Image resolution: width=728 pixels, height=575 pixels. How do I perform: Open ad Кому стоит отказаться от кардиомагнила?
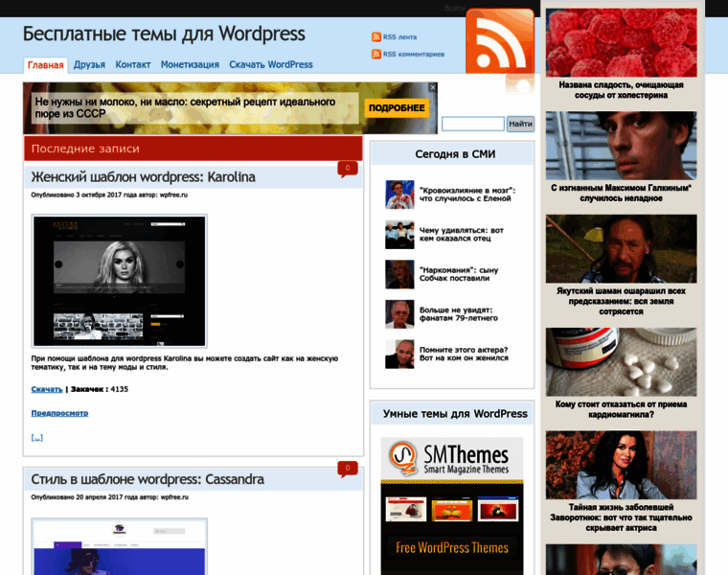pyautogui.click(x=622, y=409)
